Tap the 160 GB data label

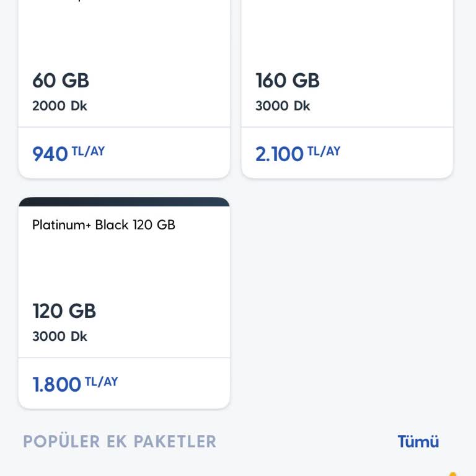288,81
